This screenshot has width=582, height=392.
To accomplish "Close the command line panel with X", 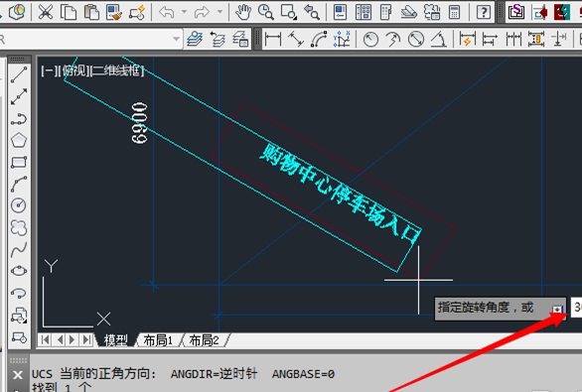I will [x=18, y=375].
